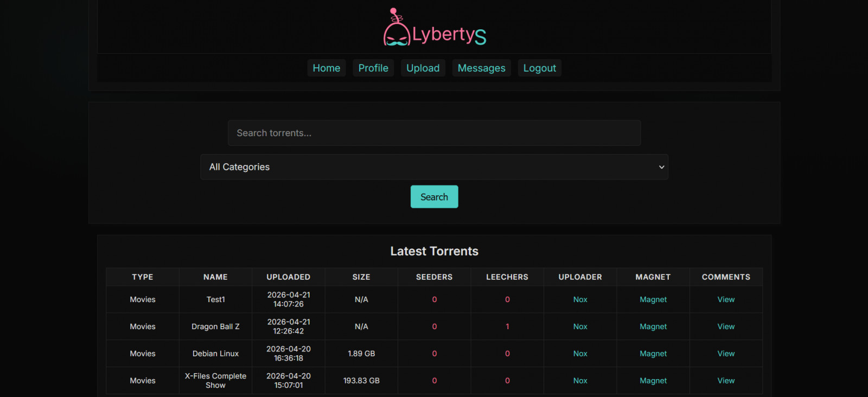Go to the Profile page
The width and height of the screenshot is (868, 397).
coord(373,68)
